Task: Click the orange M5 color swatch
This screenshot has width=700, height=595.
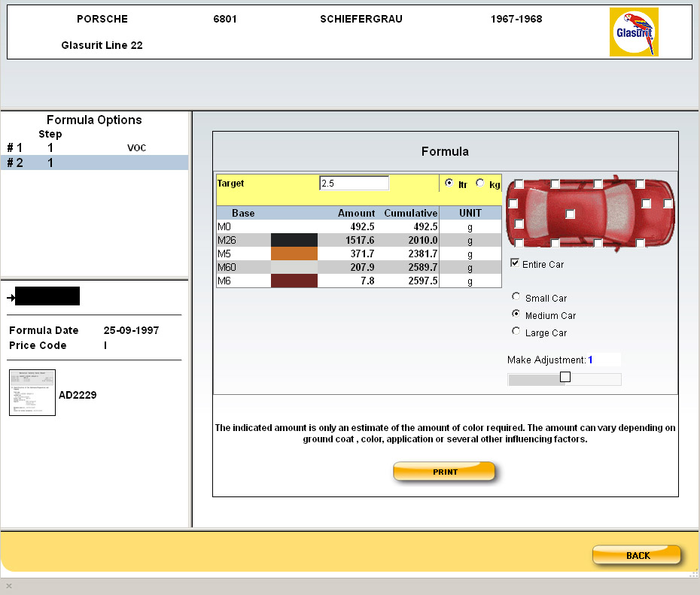Action: [x=294, y=253]
